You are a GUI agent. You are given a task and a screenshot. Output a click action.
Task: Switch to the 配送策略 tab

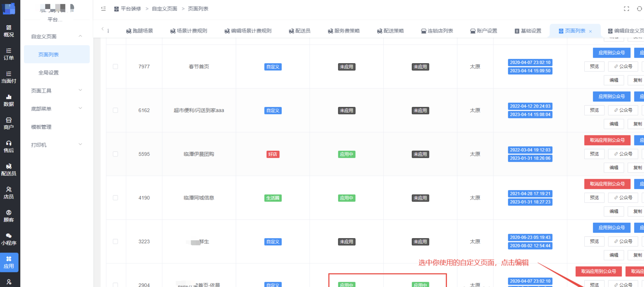point(390,31)
